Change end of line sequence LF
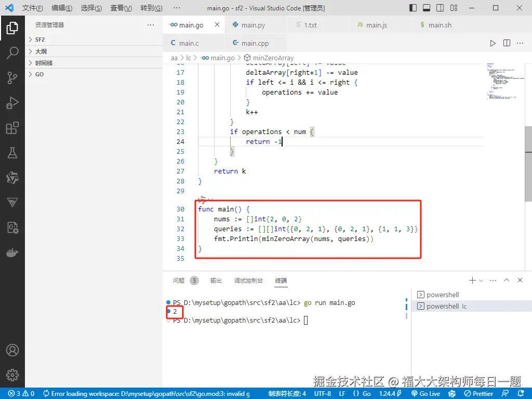The height and width of the screenshot is (399, 532). [342, 394]
